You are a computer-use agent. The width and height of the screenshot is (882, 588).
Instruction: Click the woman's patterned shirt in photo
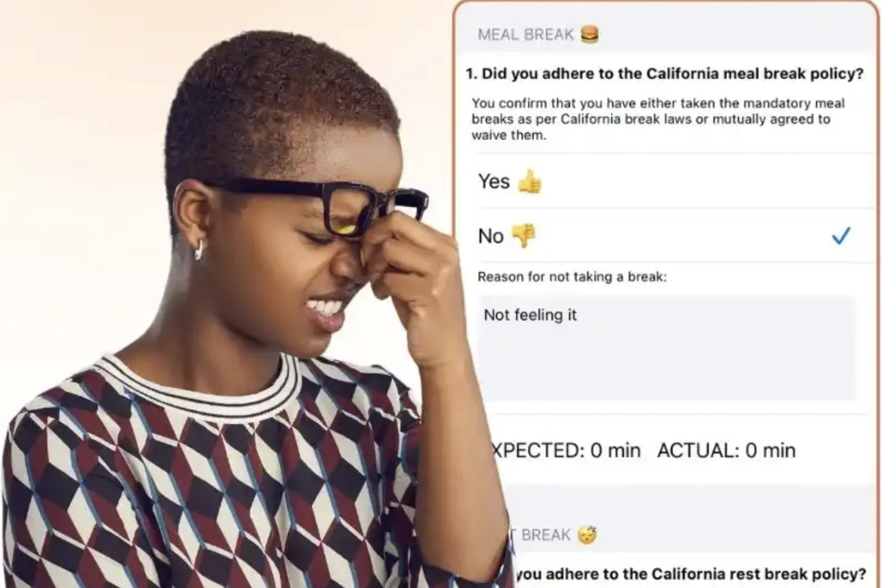[223, 481]
